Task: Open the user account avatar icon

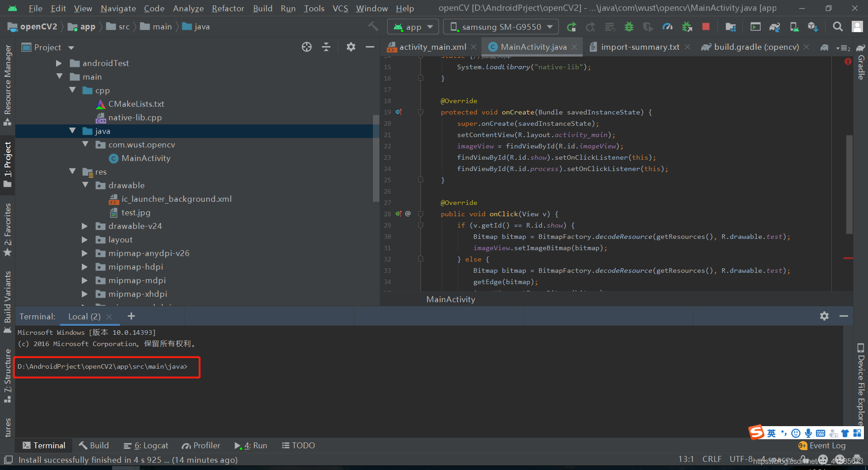Action: click(x=857, y=27)
